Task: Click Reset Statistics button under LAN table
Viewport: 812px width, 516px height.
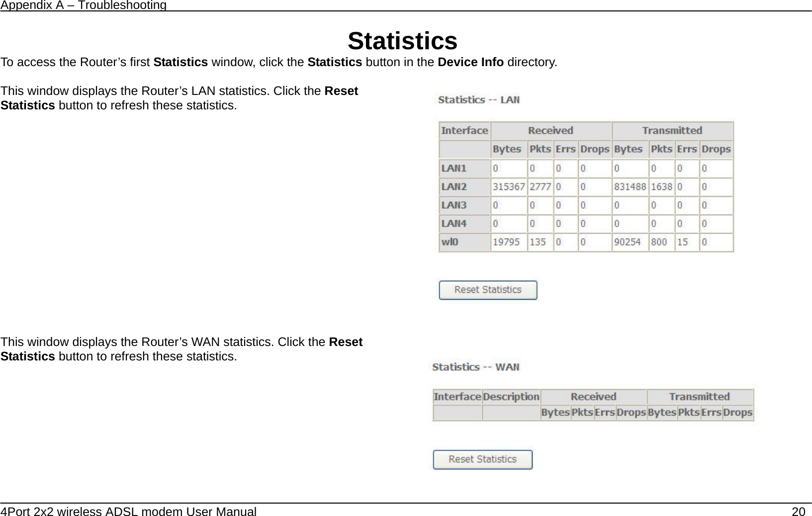Action: pyautogui.click(x=488, y=290)
